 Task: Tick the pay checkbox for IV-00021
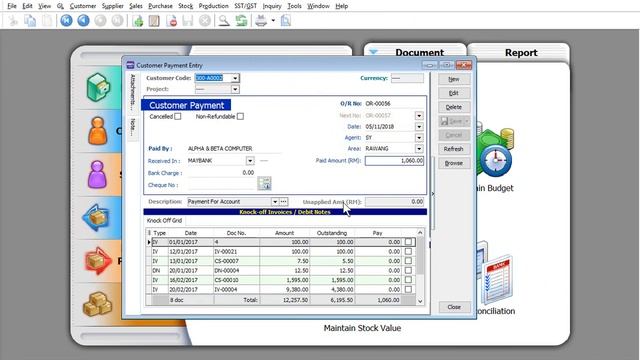tap(408, 251)
